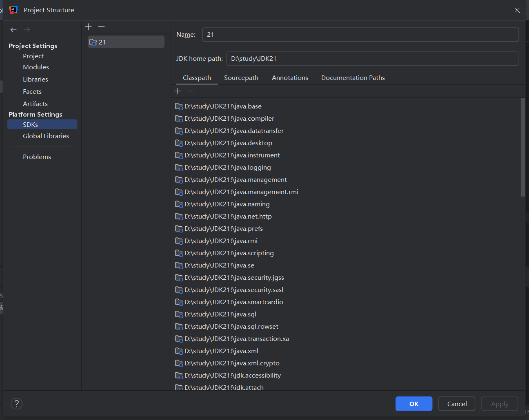529x420 pixels.
Task: Add a classpath entry with plus icon
Action: point(178,91)
